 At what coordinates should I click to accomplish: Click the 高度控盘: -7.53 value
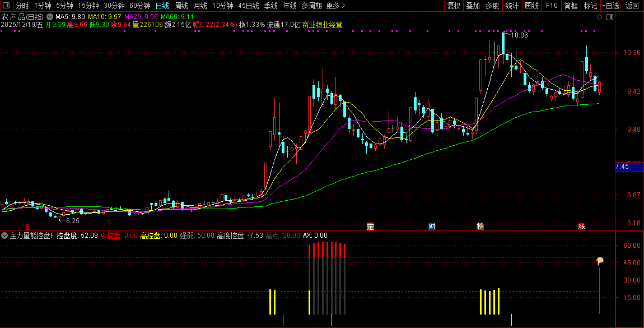click(x=240, y=235)
